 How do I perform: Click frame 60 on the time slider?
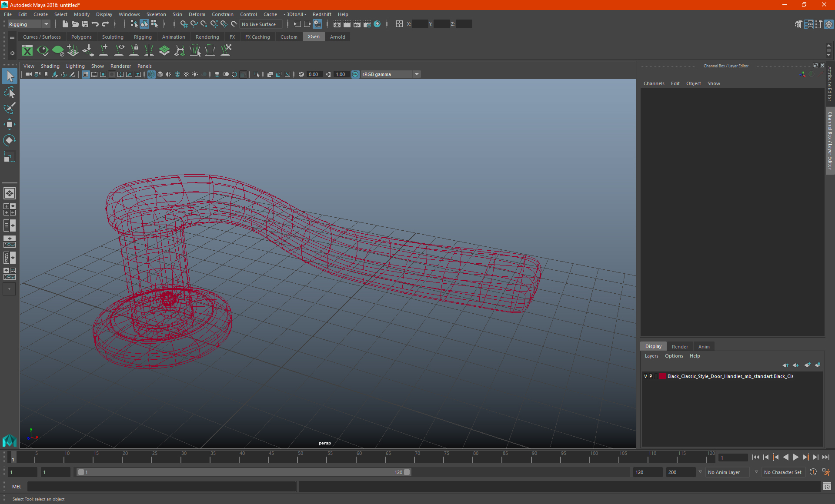tap(359, 457)
